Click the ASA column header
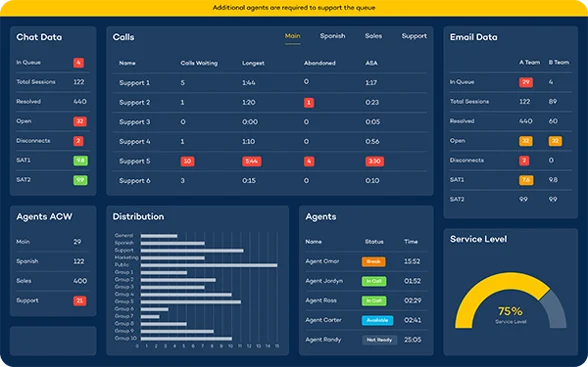 click(371, 63)
